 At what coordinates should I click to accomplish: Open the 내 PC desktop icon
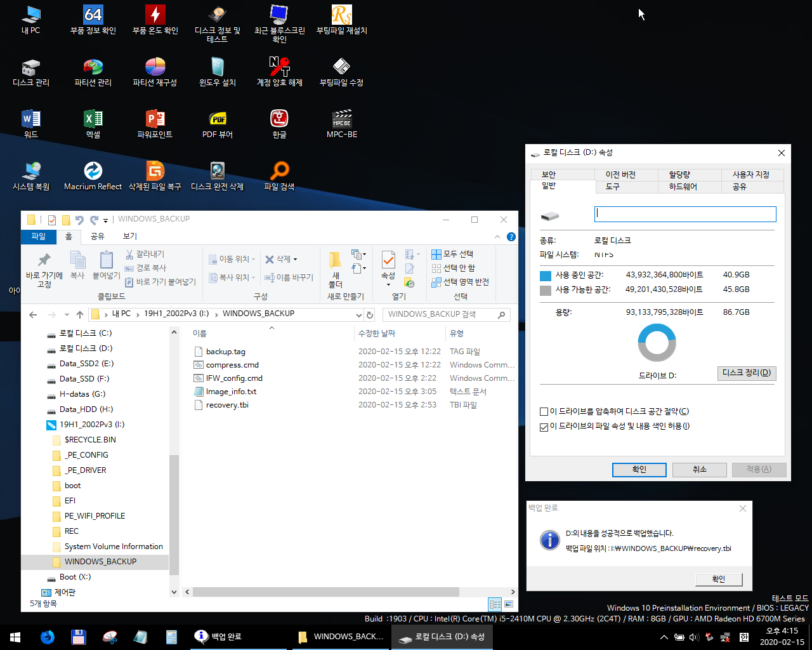[31, 20]
